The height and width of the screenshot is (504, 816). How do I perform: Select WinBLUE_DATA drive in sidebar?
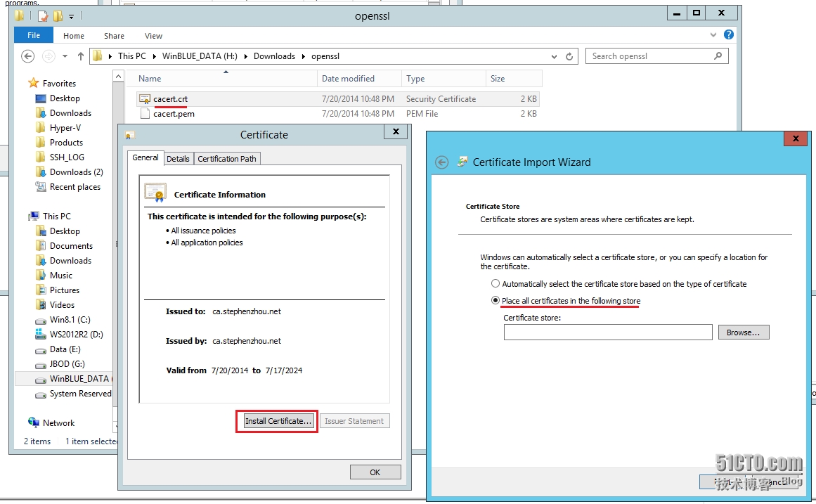[79, 378]
